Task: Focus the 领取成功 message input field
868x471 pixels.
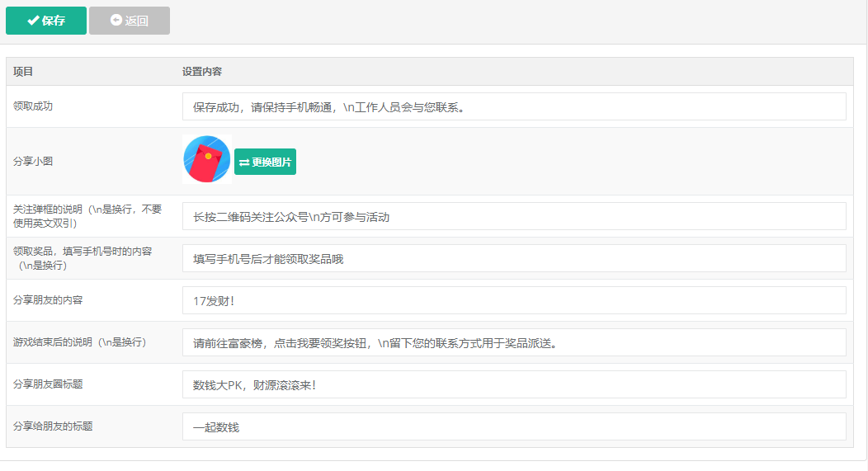Action: 514,106
